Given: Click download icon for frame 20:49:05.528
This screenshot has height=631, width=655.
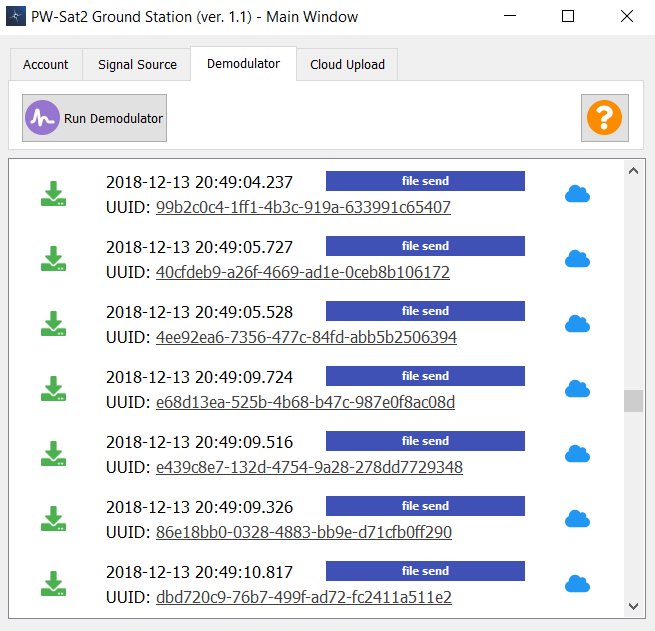Looking at the screenshot, I should pyautogui.click(x=53, y=324).
